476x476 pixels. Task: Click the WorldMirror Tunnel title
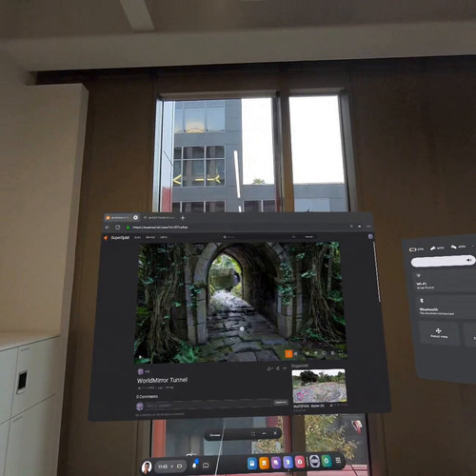(x=162, y=380)
